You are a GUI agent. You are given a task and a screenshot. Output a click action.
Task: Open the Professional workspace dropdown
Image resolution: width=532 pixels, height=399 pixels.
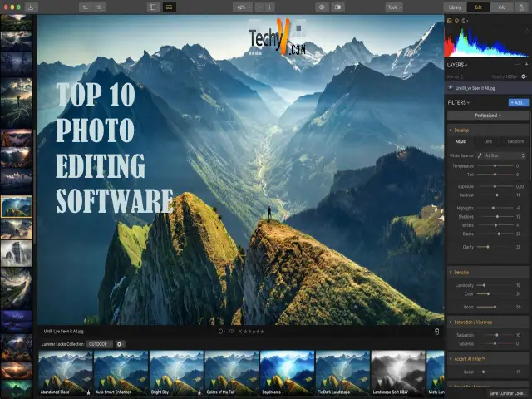point(488,116)
